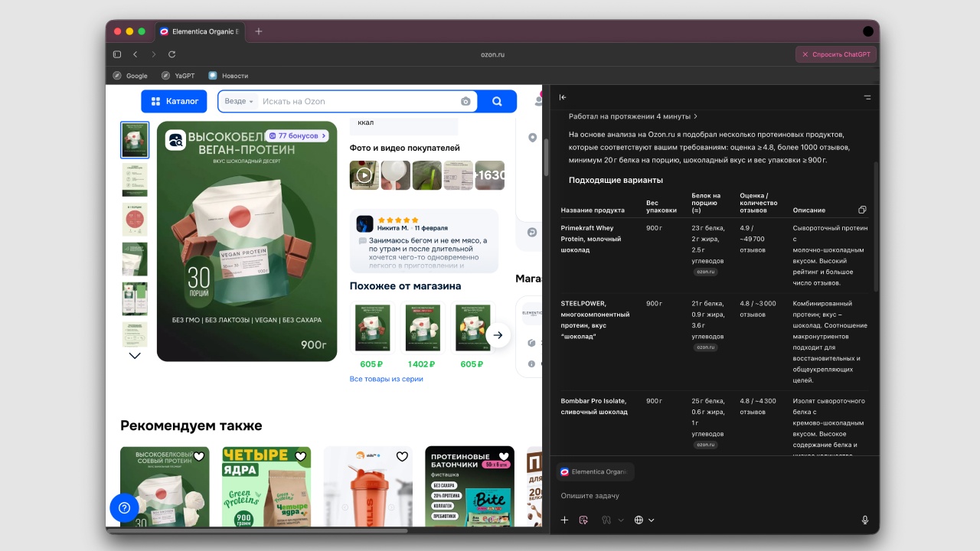Focus the Искать на Ozon search field
Screen dimensions: 980x551
[357, 101]
